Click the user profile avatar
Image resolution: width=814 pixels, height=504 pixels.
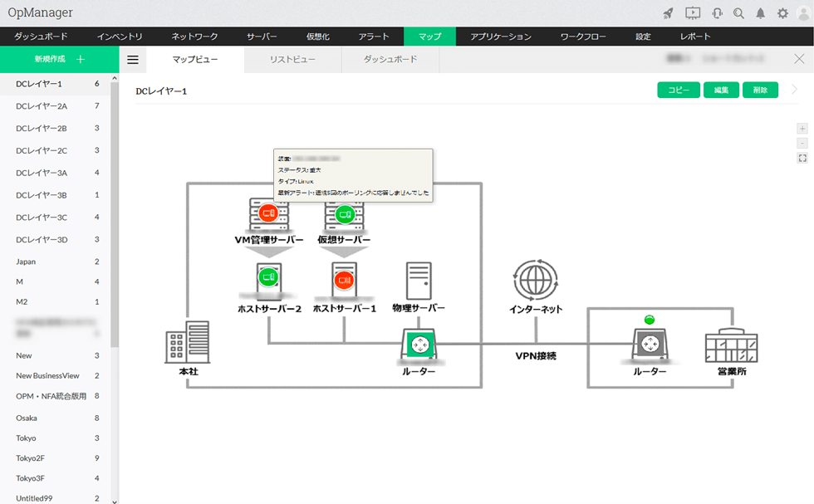pyautogui.click(x=803, y=13)
